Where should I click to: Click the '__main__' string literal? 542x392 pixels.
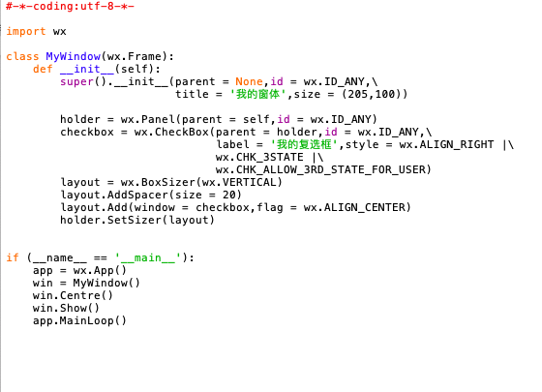[148, 257]
